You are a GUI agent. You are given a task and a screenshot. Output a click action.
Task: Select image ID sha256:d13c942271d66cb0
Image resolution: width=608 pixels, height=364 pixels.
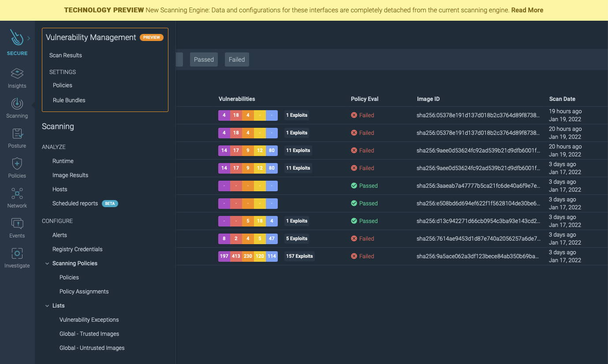[x=478, y=221]
